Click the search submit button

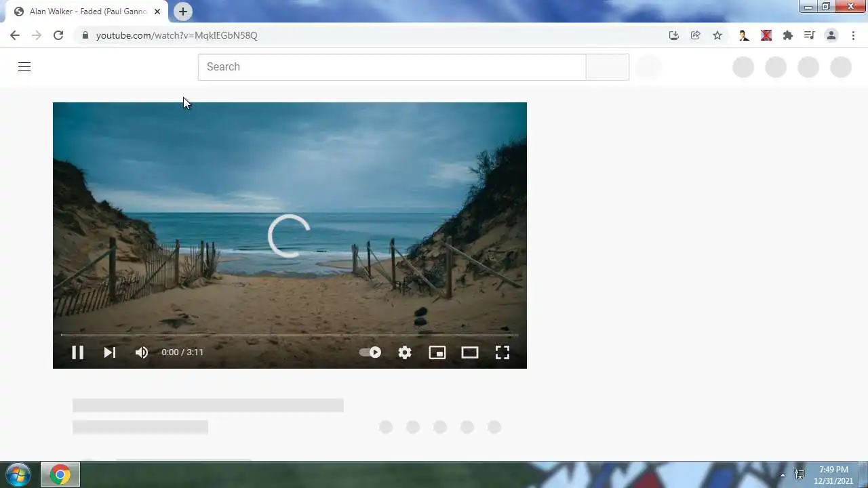(608, 67)
